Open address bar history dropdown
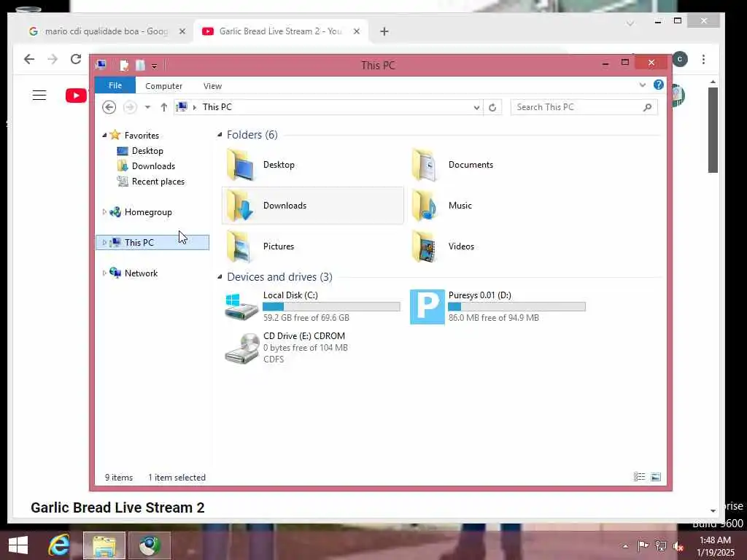Screen dimensions: 747x560 click(476, 108)
